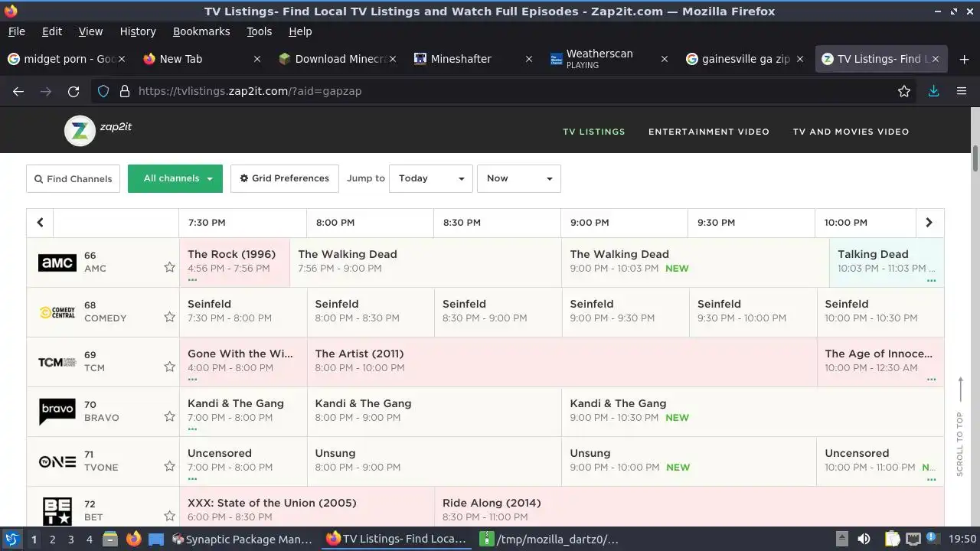Favorite the Comedy Central channel star
This screenshot has width=980, height=551.
tap(169, 317)
